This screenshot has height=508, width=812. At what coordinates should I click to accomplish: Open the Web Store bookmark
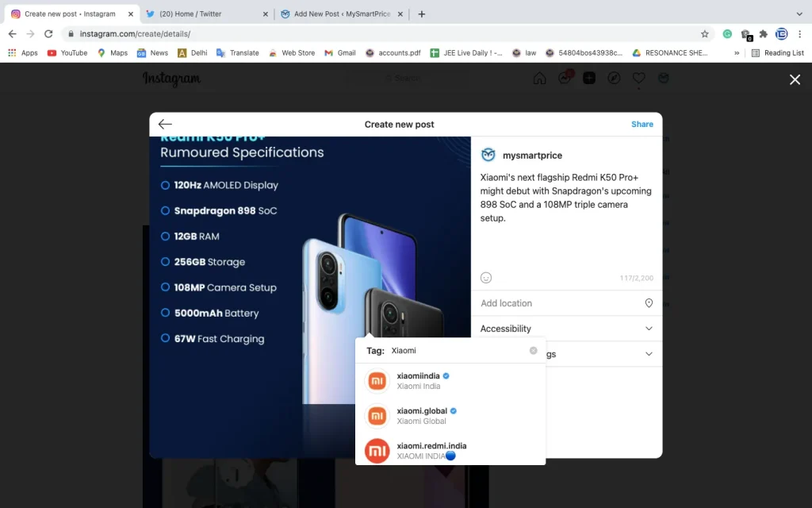[x=292, y=53]
